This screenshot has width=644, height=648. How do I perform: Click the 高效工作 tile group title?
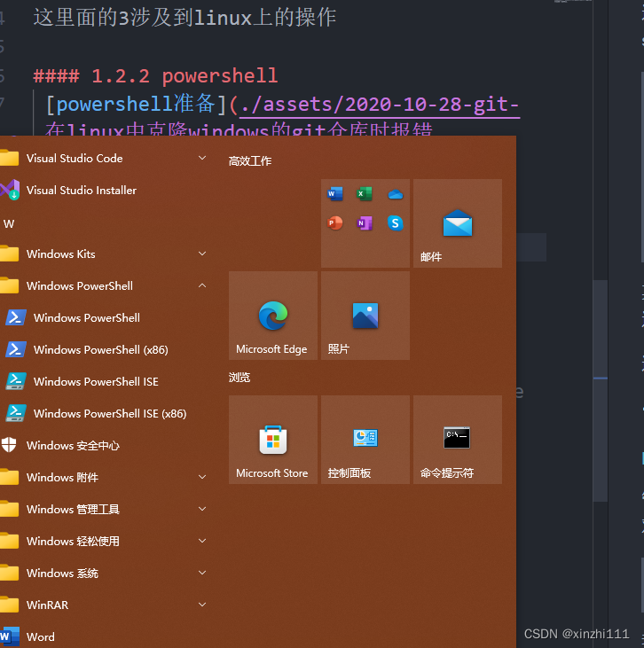click(x=250, y=161)
